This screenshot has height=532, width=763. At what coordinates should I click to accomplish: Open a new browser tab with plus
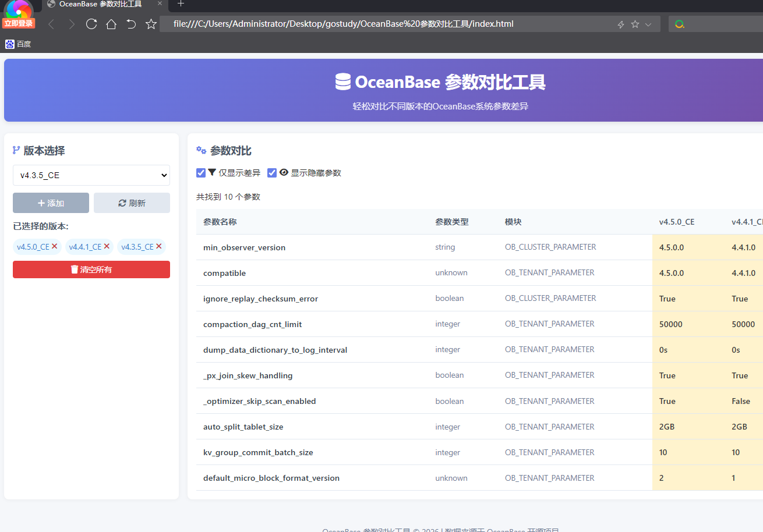tap(181, 3)
